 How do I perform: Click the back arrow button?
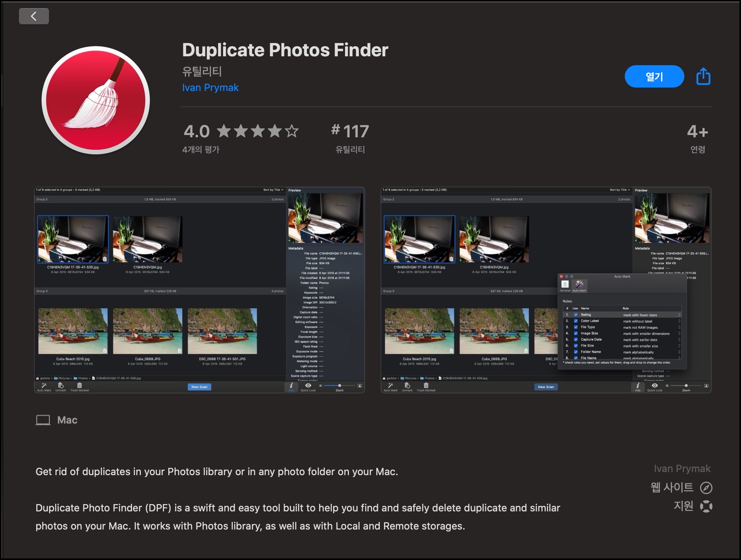coord(34,16)
